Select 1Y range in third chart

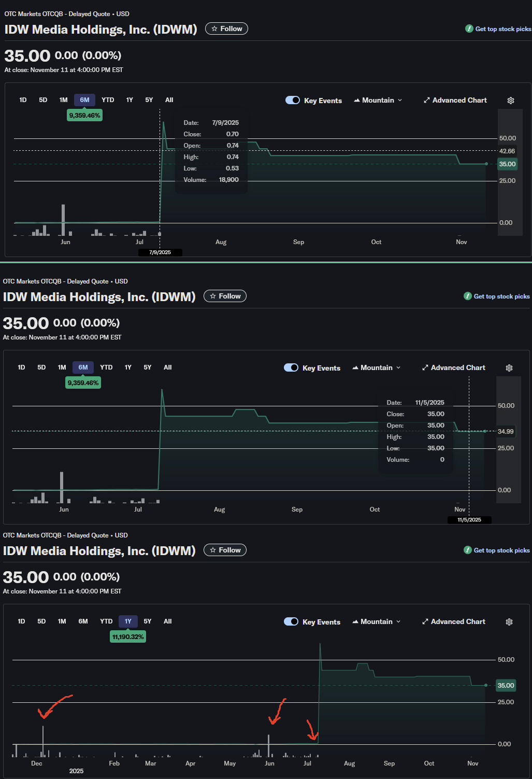[x=128, y=621]
